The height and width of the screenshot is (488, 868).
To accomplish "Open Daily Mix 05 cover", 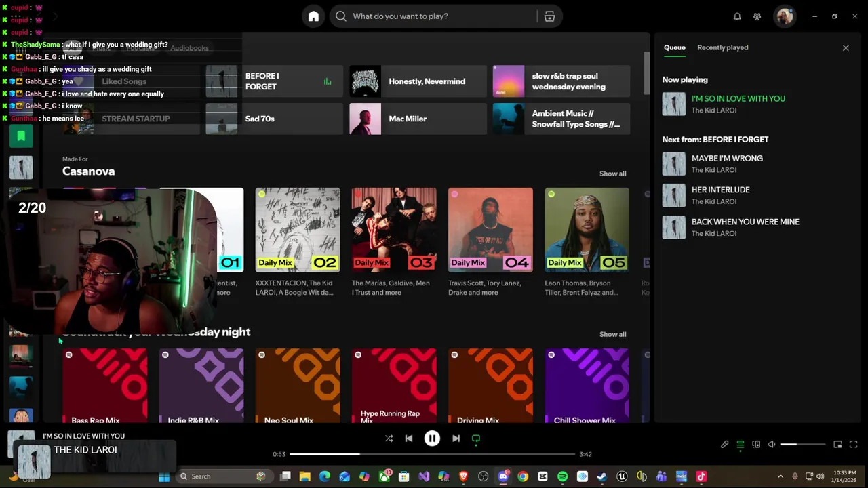I will (x=587, y=230).
